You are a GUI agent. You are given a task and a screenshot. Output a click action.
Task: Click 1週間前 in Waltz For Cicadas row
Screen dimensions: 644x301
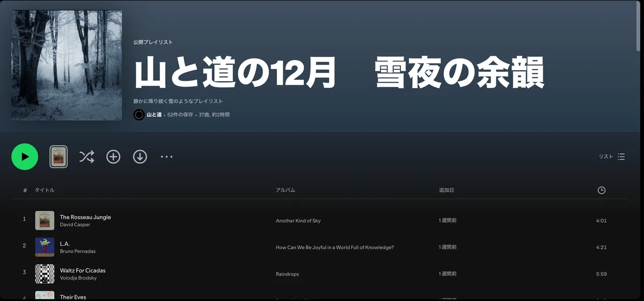tap(448, 274)
